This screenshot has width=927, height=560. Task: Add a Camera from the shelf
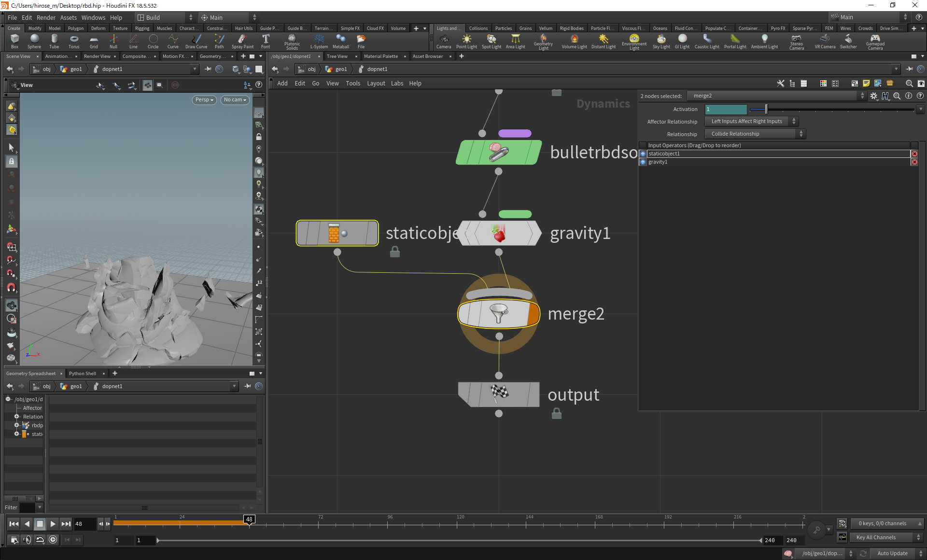click(444, 42)
